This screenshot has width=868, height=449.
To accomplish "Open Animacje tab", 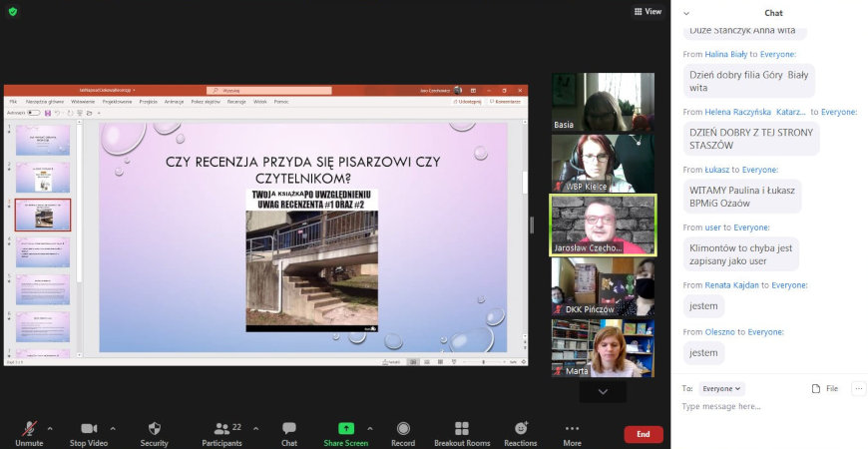I will (x=174, y=102).
